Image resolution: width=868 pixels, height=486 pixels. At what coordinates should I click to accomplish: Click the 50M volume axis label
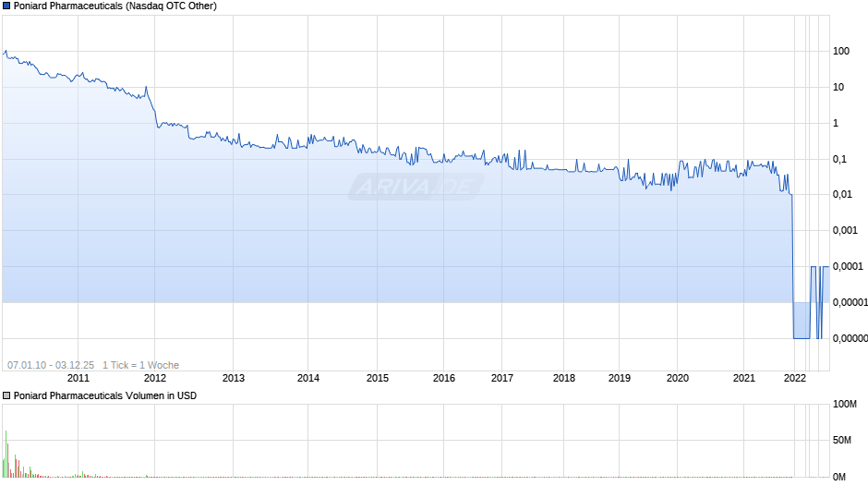842,440
